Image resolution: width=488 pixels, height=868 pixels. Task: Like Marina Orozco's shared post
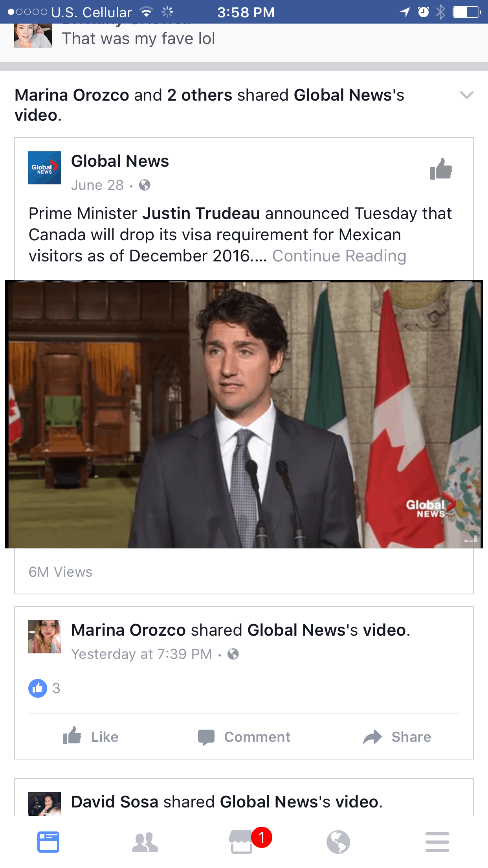coord(91,737)
